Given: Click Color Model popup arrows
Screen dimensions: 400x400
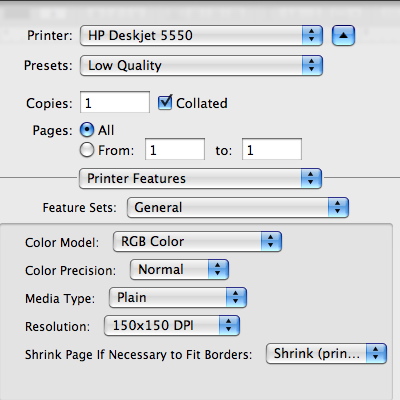Looking at the screenshot, I should pyautogui.click(x=271, y=241).
